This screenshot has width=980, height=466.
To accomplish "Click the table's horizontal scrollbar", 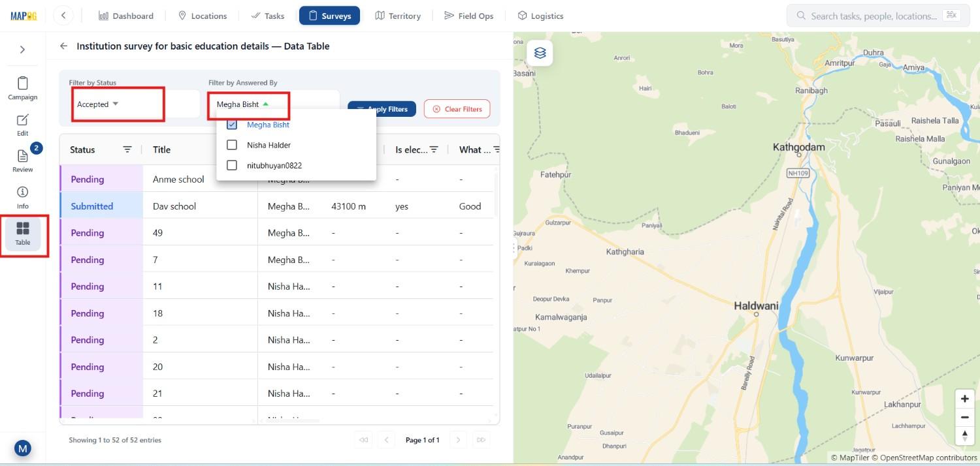I will (x=292, y=421).
